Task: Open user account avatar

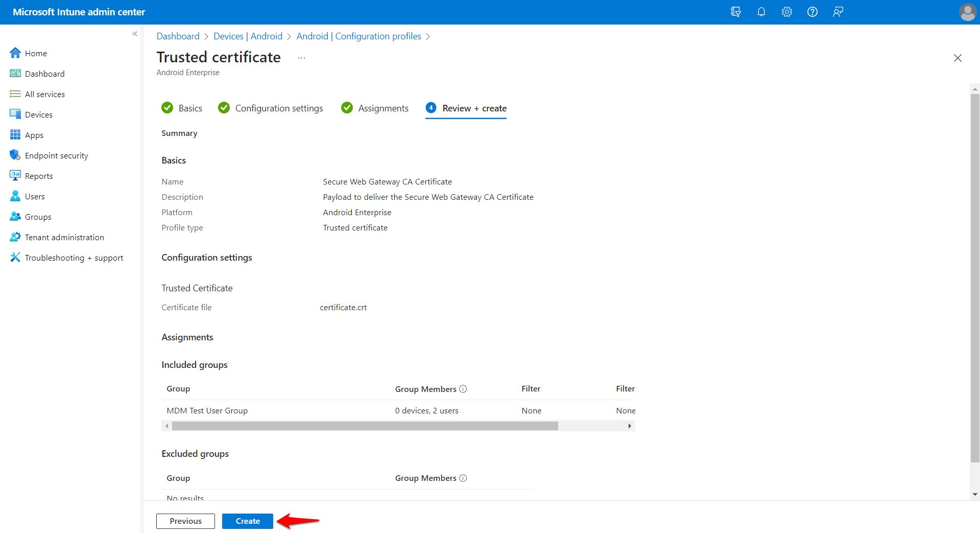Action: click(x=967, y=12)
